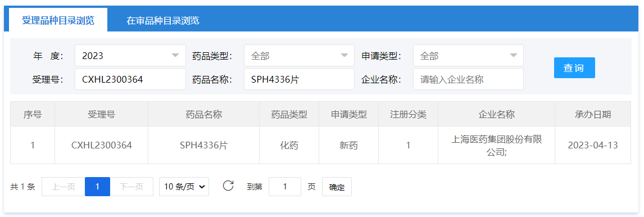Click the 查询 search button
The width and height of the screenshot is (644, 217).
574,68
